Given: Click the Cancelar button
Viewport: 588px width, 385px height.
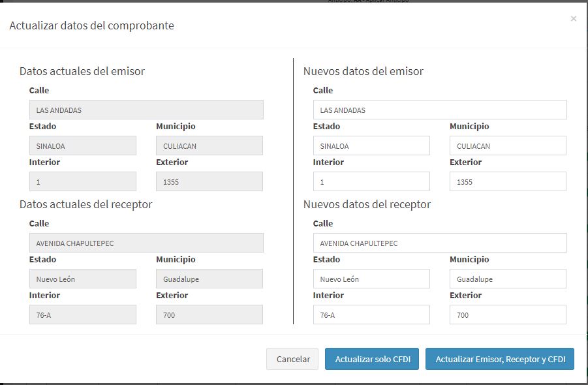Looking at the screenshot, I should [292, 359].
